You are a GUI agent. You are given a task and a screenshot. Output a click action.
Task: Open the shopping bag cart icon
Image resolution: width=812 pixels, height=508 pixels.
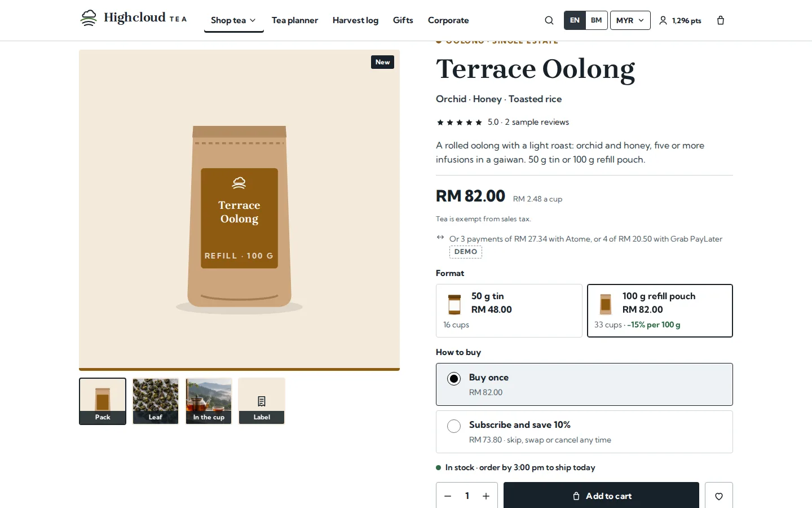click(721, 20)
